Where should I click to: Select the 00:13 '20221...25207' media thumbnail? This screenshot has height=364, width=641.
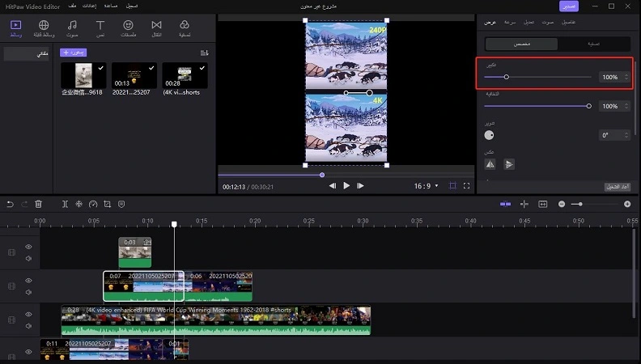coord(134,75)
